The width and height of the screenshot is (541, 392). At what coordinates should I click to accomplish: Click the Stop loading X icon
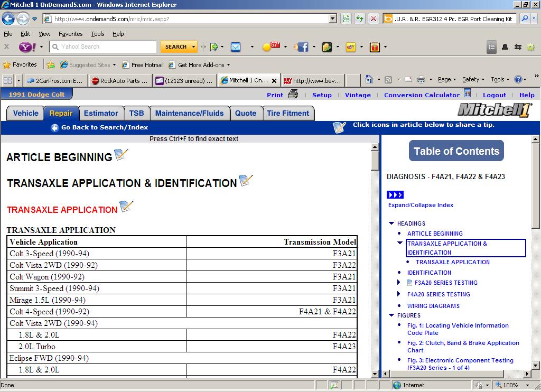point(373,18)
